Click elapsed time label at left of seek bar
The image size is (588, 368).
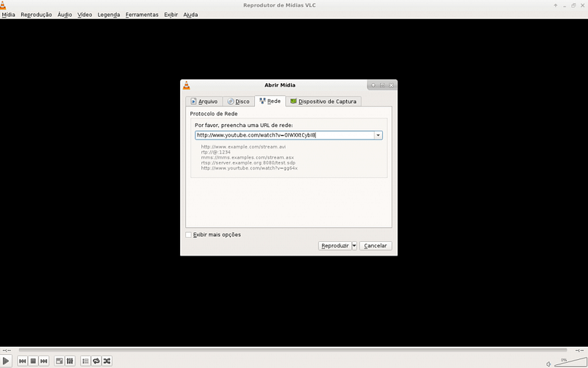[7, 350]
